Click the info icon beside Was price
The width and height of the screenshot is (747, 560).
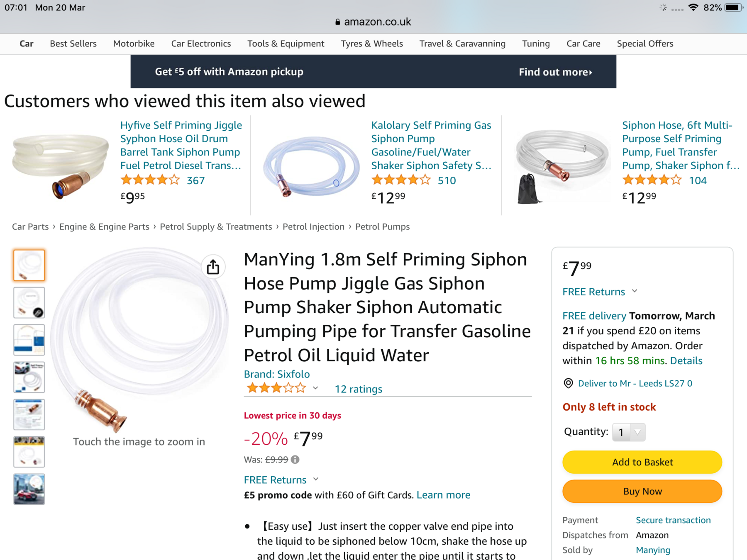click(x=295, y=460)
